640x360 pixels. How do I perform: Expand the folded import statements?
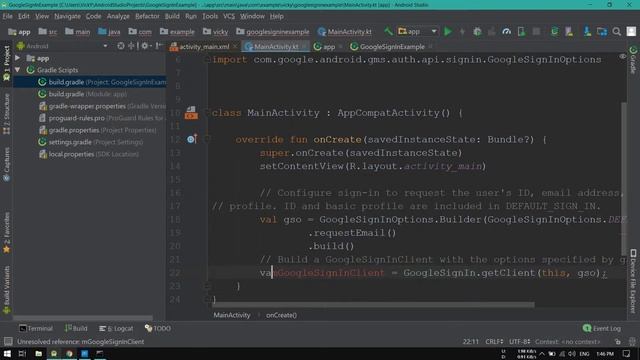(207, 60)
